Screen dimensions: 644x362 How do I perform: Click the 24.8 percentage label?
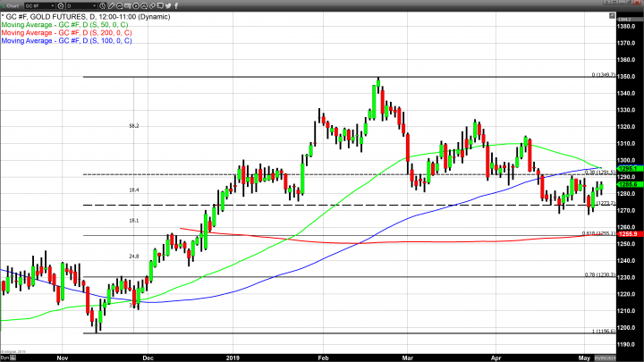(x=134, y=257)
